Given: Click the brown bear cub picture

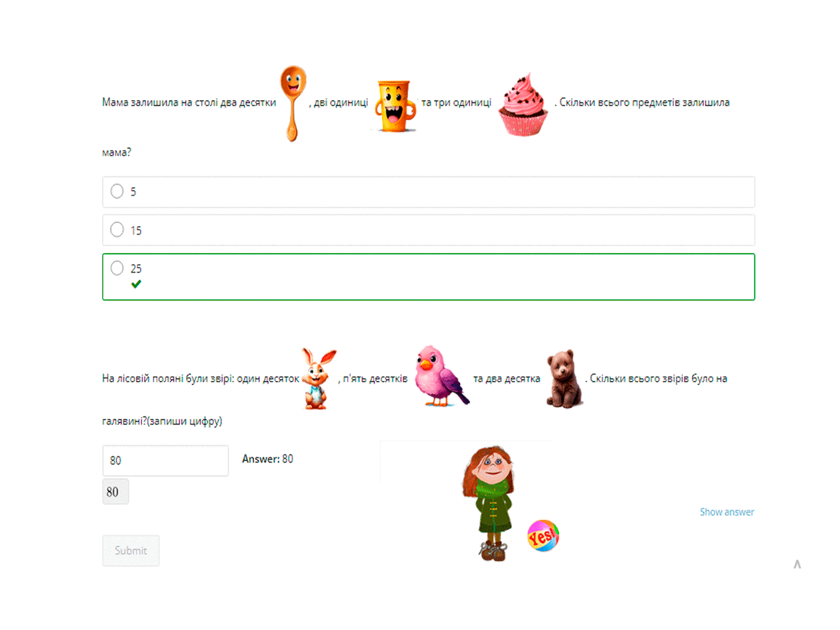Looking at the screenshot, I should (x=563, y=378).
